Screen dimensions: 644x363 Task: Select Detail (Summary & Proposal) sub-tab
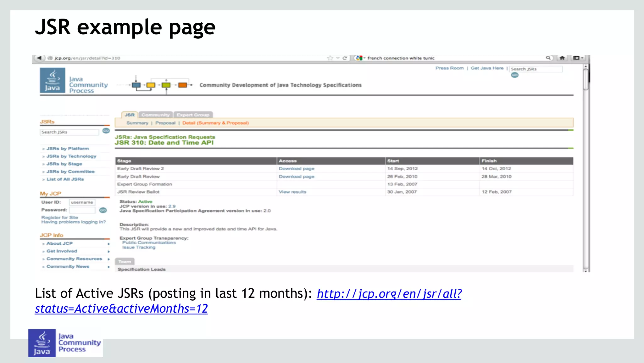point(215,123)
